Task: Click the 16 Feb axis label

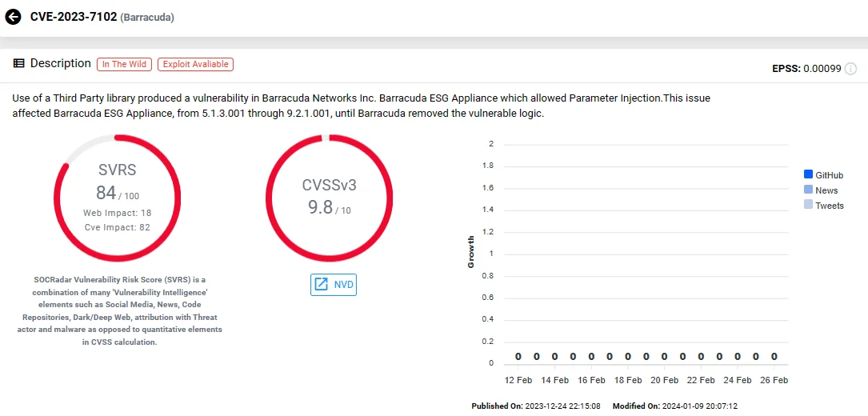Action: (591, 380)
